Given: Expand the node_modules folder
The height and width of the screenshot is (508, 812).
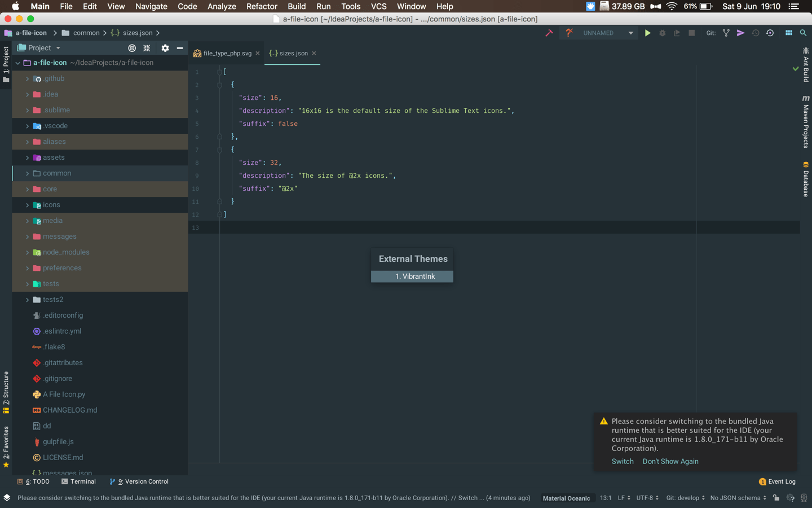Looking at the screenshot, I should pyautogui.click(x=27, y=252).
